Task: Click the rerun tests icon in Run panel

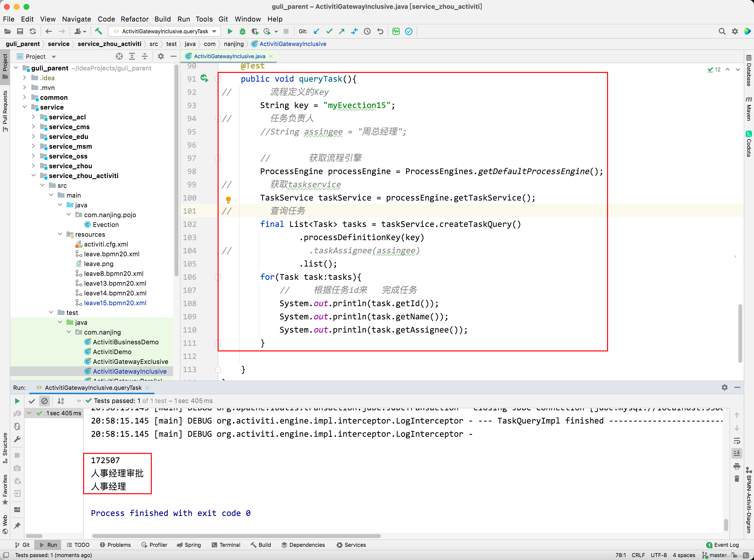Action: click(17, 401)
